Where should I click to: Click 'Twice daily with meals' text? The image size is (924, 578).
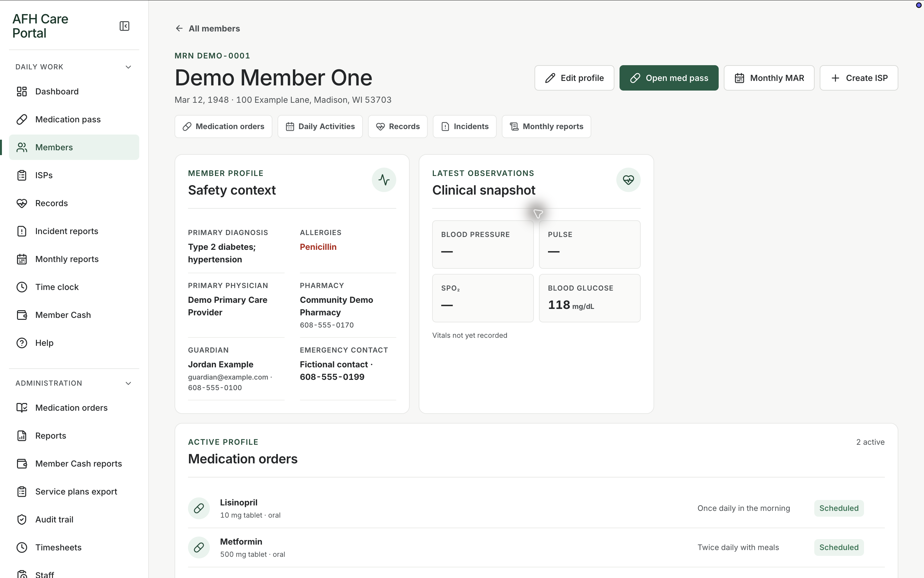[738, 547]
